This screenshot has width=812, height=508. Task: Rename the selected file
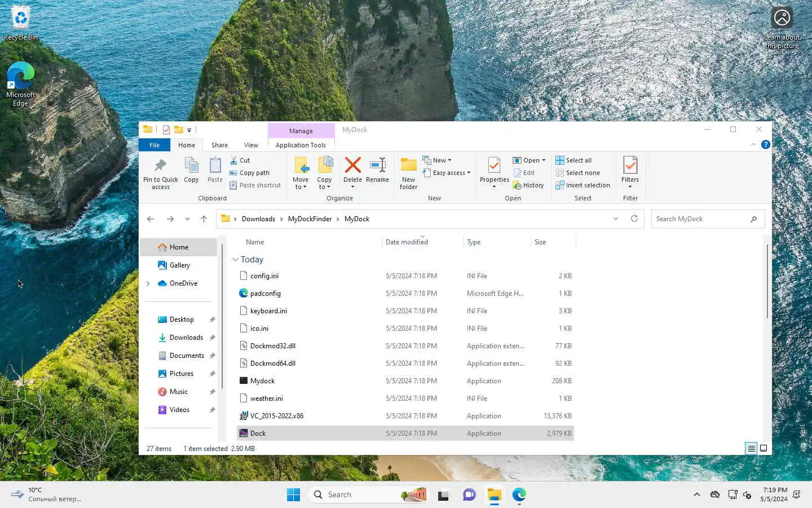[x=377, y=170]
